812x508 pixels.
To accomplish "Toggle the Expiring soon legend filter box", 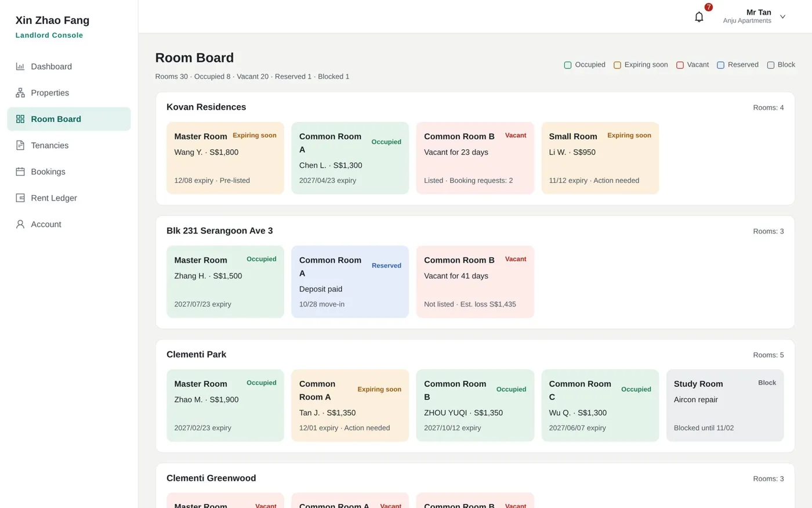I will point(617,65).
